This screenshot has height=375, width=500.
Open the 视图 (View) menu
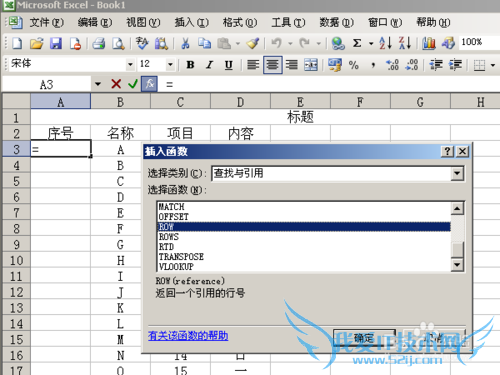point(143,22)
